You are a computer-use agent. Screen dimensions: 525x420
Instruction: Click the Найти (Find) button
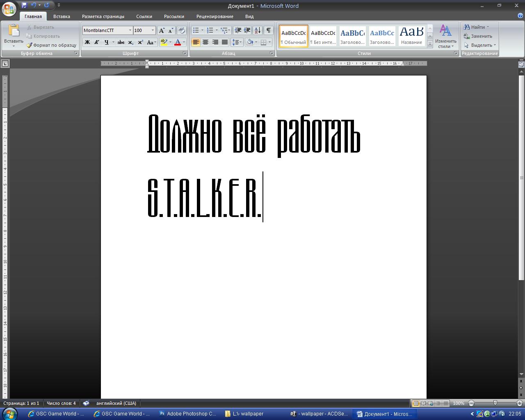pyautogui.click(x=477, y=27)
